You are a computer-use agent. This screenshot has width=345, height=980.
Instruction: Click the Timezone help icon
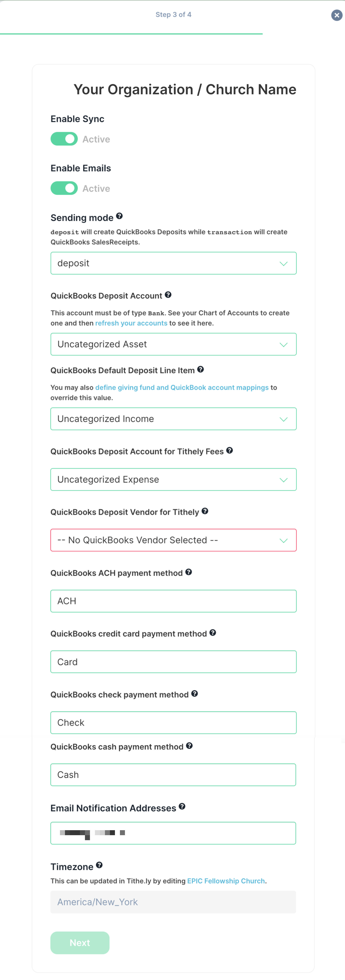99,865
